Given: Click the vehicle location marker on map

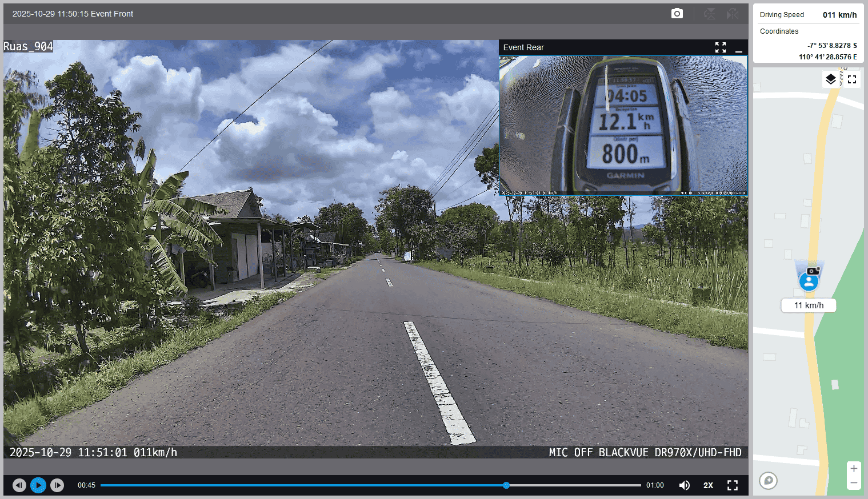Looking at the screenshot, I should click(809, 281).
